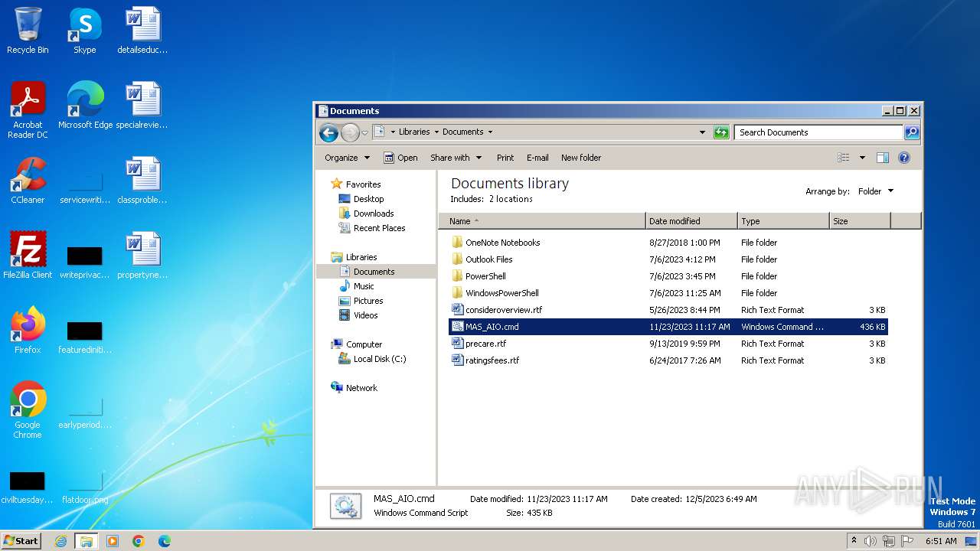Viewport: 980px width, 551px height.
Task: Click the search magnifier icon
Action: tap(911, 132)
